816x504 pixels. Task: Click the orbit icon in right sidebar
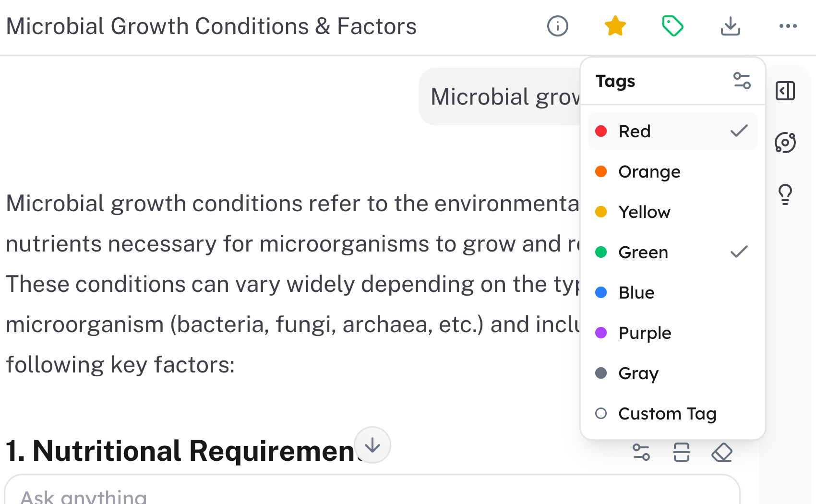[785, 143]
